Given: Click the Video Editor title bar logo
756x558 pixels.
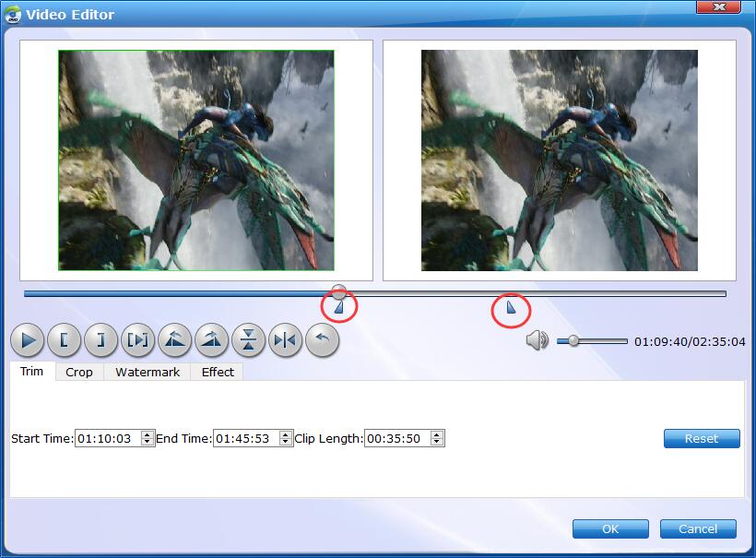Looking at the screenshot, I should pos(13,15).
